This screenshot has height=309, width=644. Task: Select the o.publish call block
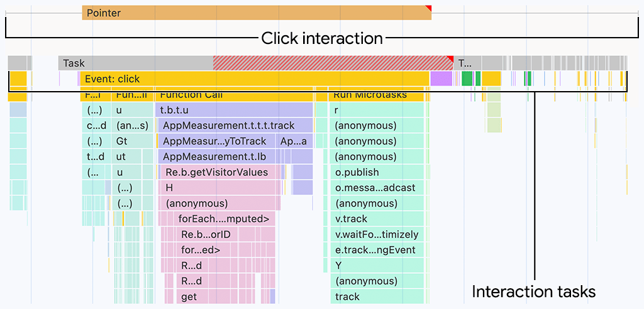coord(376,172)
